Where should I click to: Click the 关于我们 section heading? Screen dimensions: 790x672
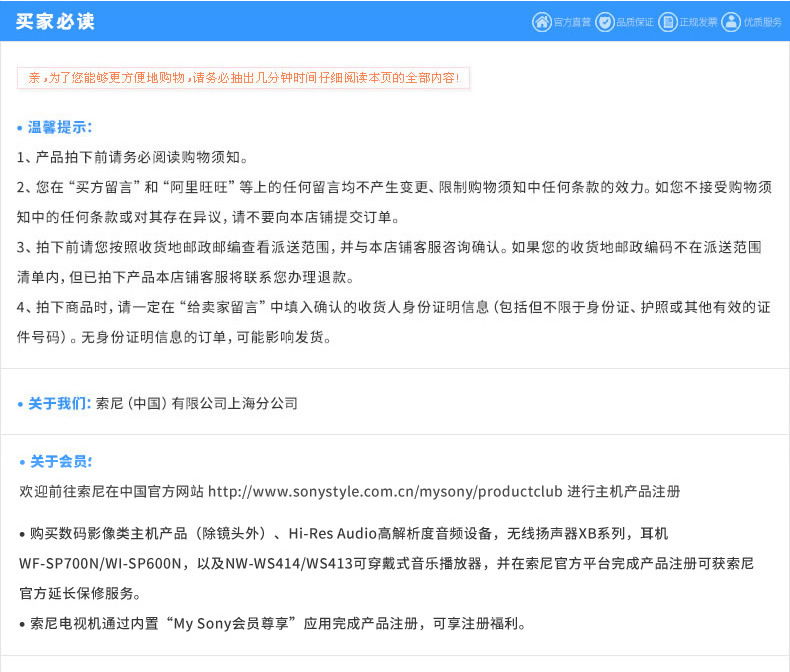point(59,404)
